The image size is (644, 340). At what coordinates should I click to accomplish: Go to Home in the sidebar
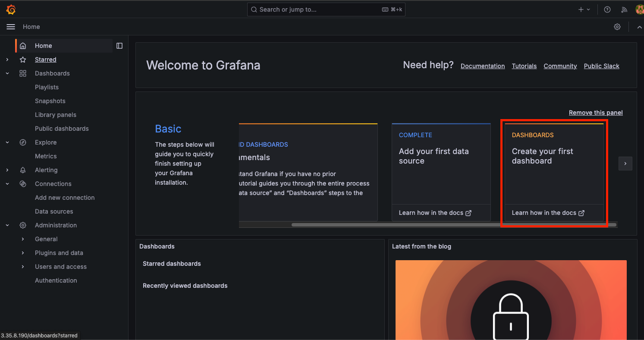(x=64, y=46)
